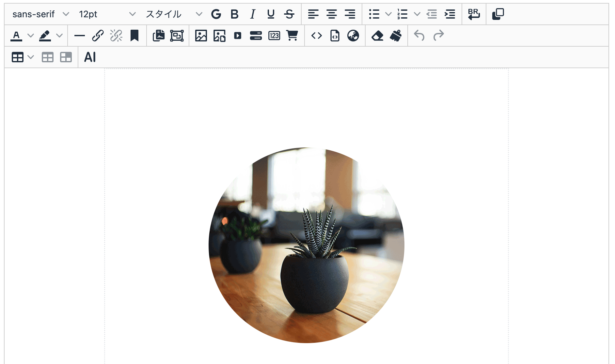This screenshot has width=615, height=364.
Task: Clear formatting with the eraser
Action: click(x=377, y=36)
